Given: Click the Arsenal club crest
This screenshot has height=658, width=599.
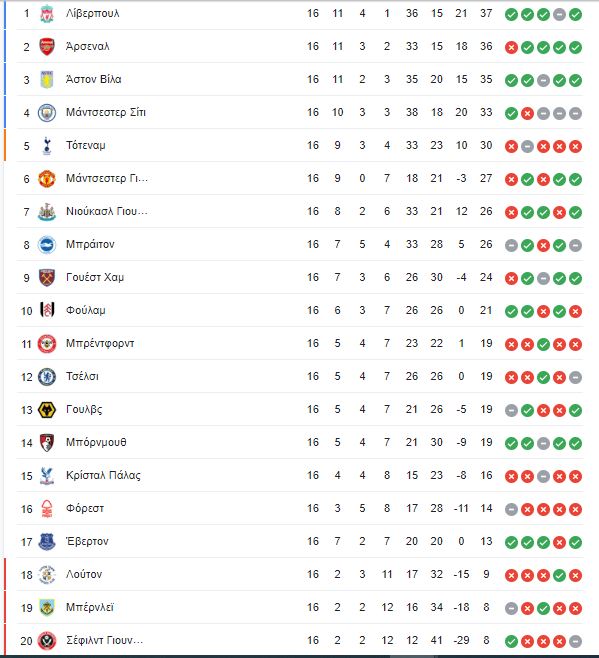Looking at the screenshot, I should (47, 47).
